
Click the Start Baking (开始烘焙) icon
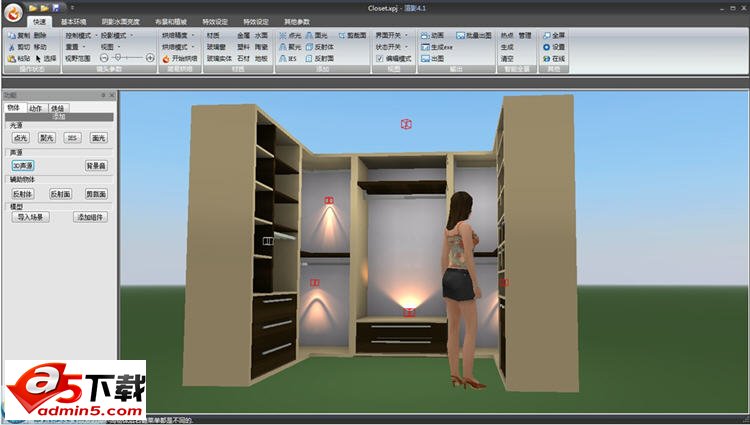pos(165,58)
